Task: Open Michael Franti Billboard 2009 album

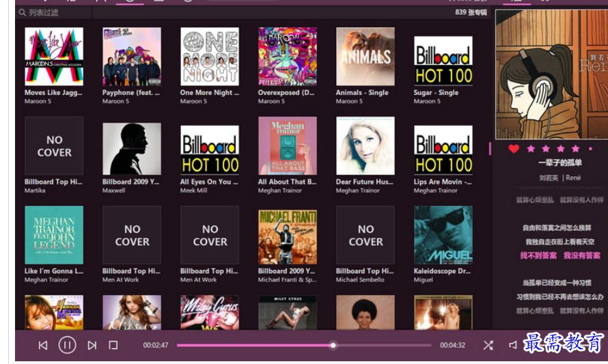Action: (x=288, y=237)
